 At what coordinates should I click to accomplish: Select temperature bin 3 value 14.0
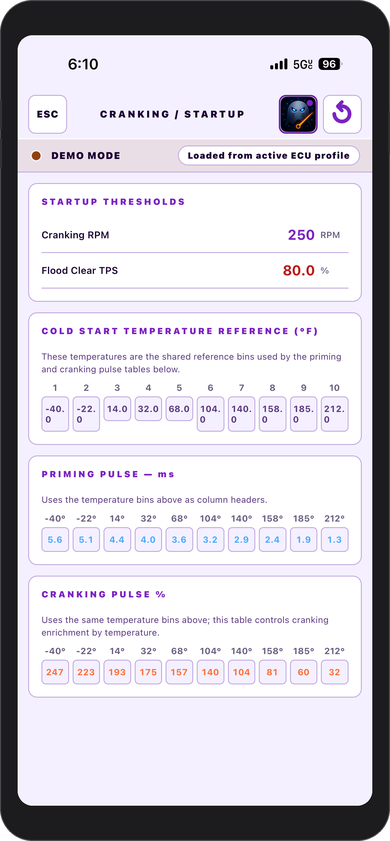point(117,409)
